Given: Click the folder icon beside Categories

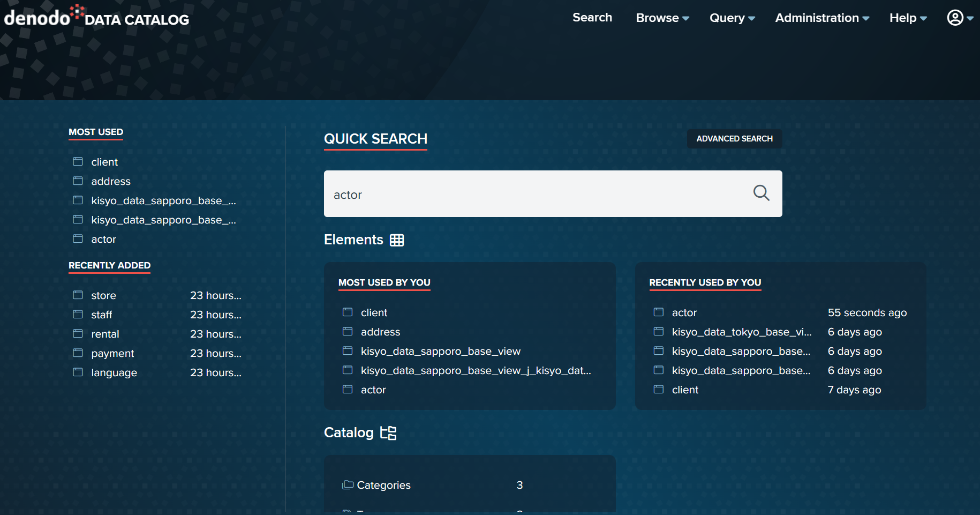Looking at the screenshot, I should click(347, 484).
